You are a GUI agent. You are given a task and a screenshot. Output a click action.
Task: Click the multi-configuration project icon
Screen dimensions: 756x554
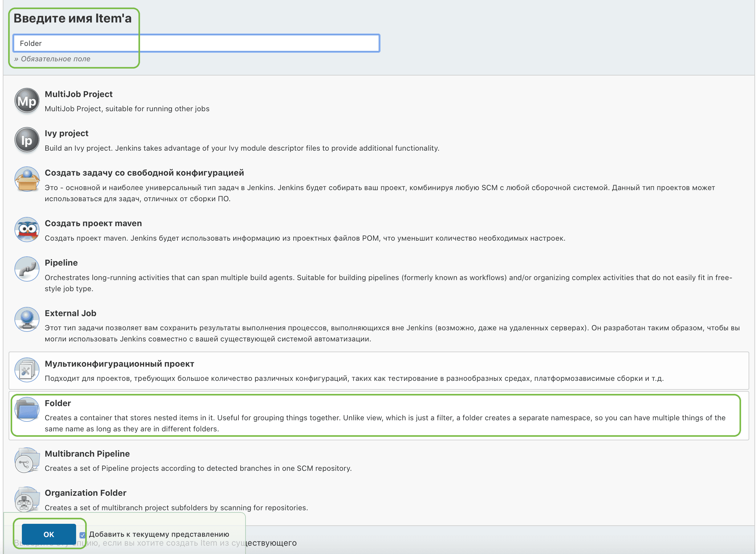click(27, 370)
